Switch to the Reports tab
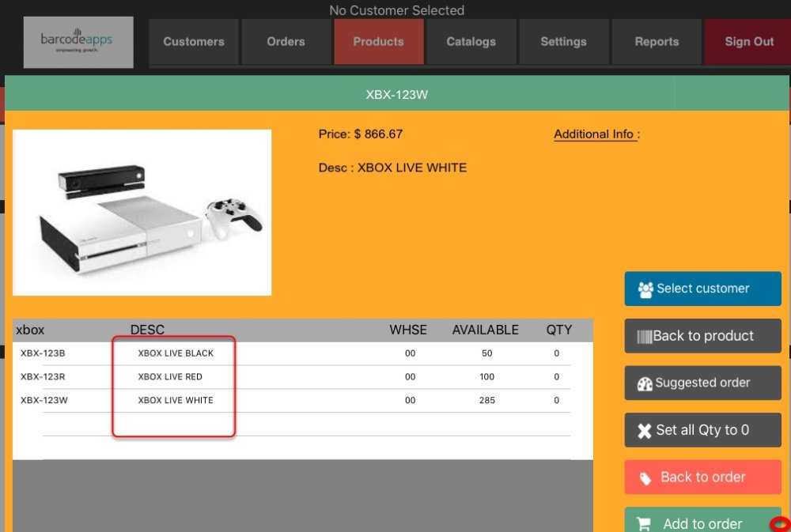The image size is (791, 532). [x=657, y=41]
